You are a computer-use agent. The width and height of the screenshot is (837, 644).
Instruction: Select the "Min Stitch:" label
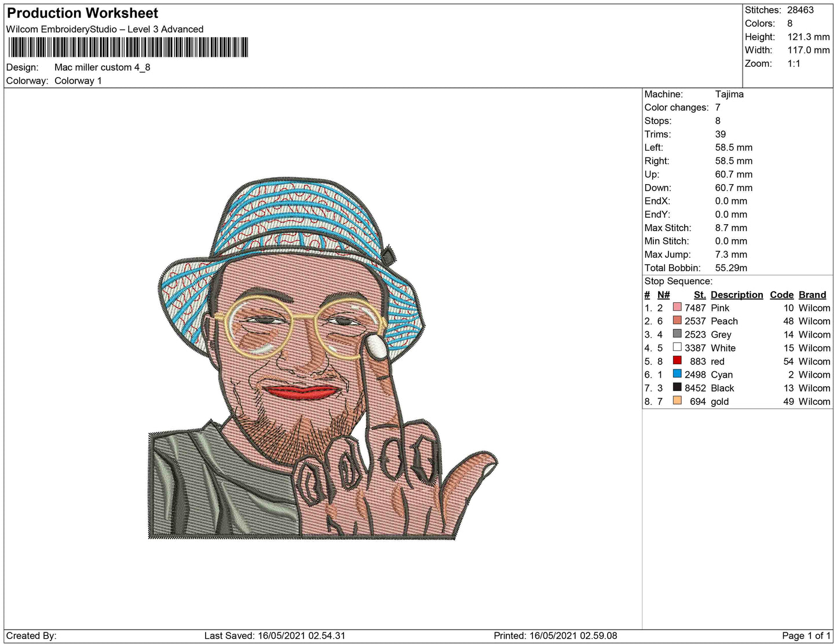[x=667, y=241]
